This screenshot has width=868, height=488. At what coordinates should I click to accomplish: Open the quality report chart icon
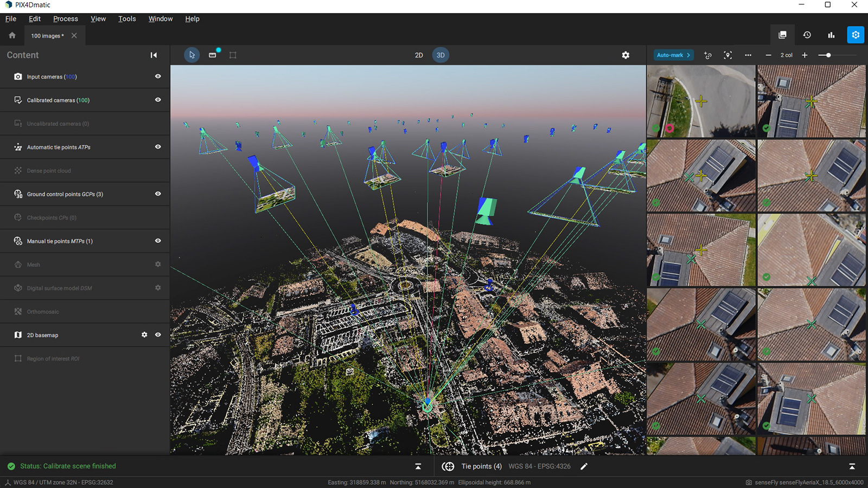(831, 35)
